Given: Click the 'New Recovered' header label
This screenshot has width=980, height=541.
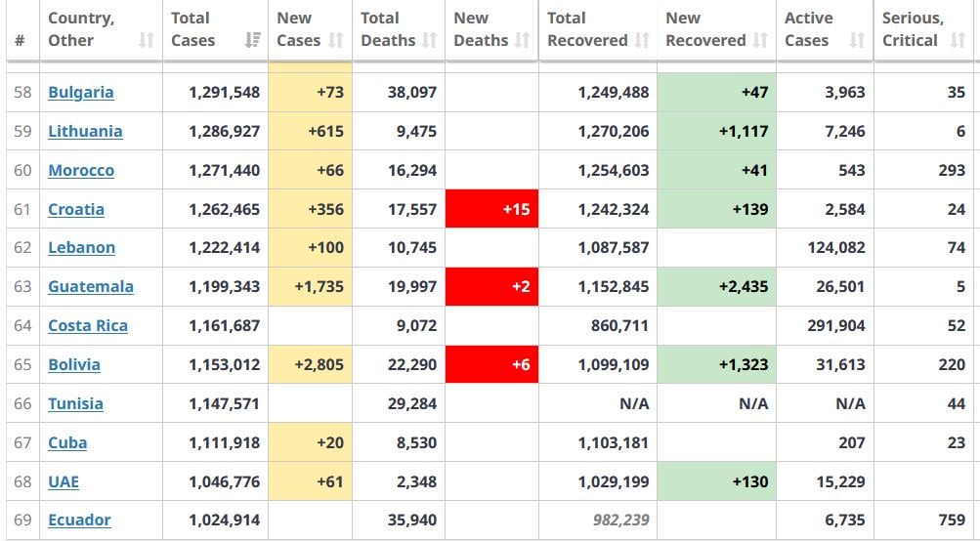Looking at the screenshot, I should point(705,29).
